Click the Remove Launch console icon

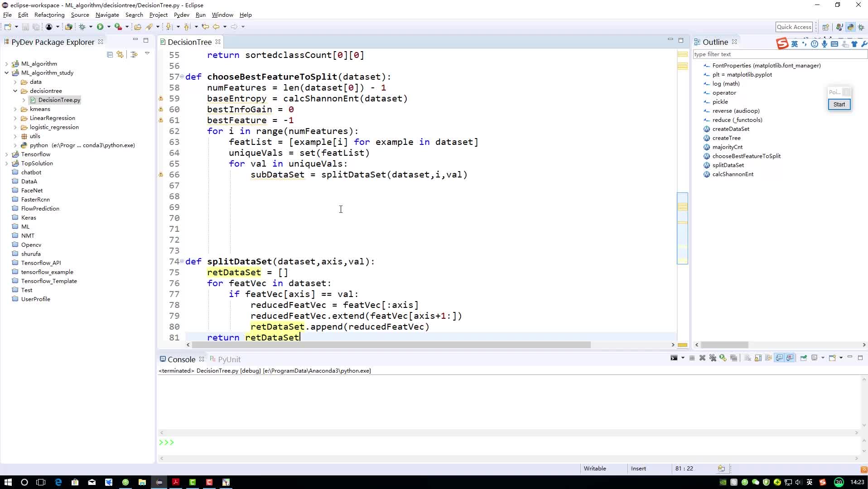702,358
